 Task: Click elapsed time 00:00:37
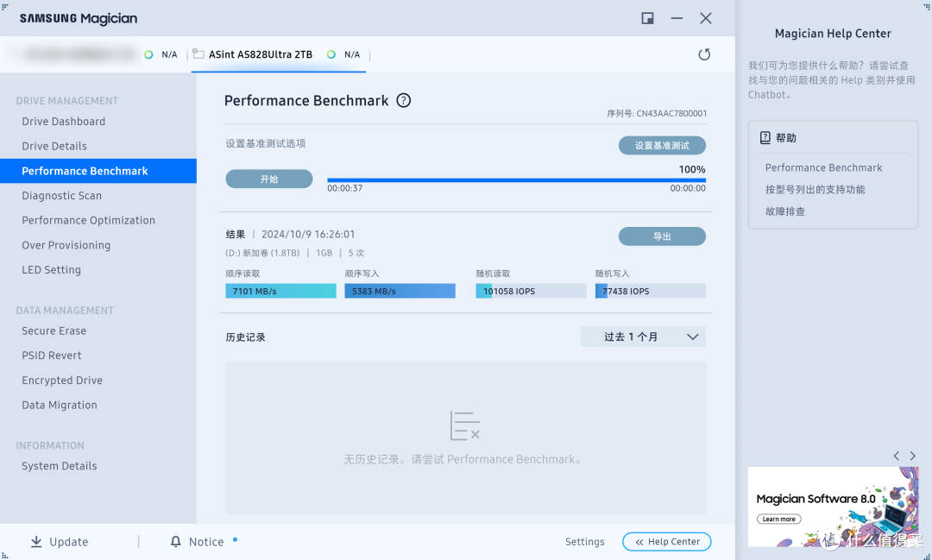point(344,188)
